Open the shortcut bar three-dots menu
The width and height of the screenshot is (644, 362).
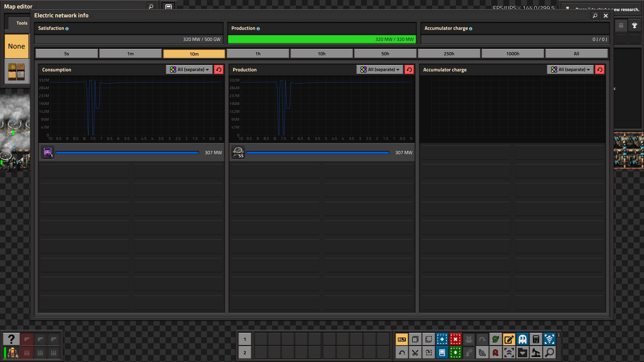559,335
